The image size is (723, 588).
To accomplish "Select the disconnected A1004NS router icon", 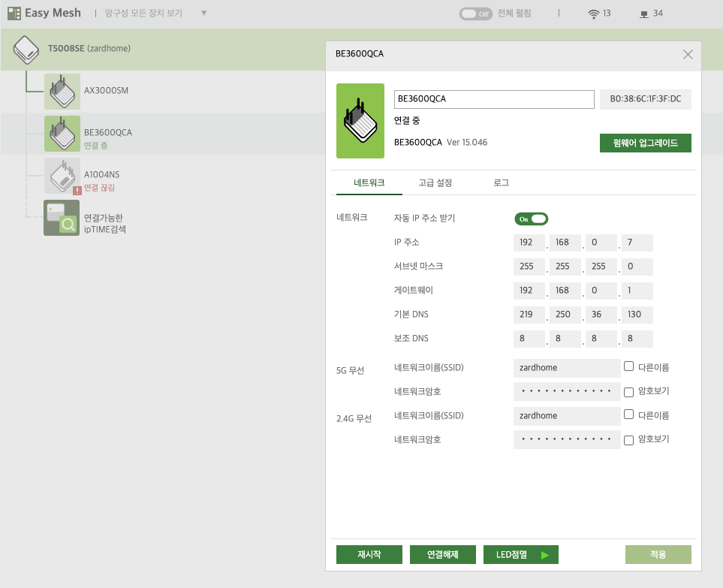I will point(62,176).
